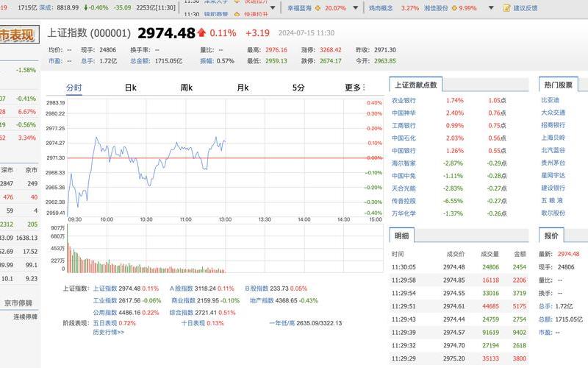Click the 11:30:05 trade row

pos(459,267)
